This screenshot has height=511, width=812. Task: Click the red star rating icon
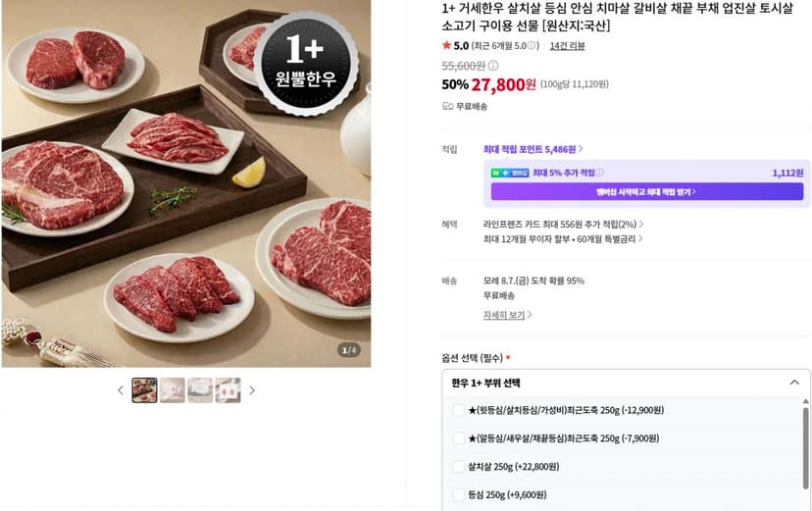[446, 45]
